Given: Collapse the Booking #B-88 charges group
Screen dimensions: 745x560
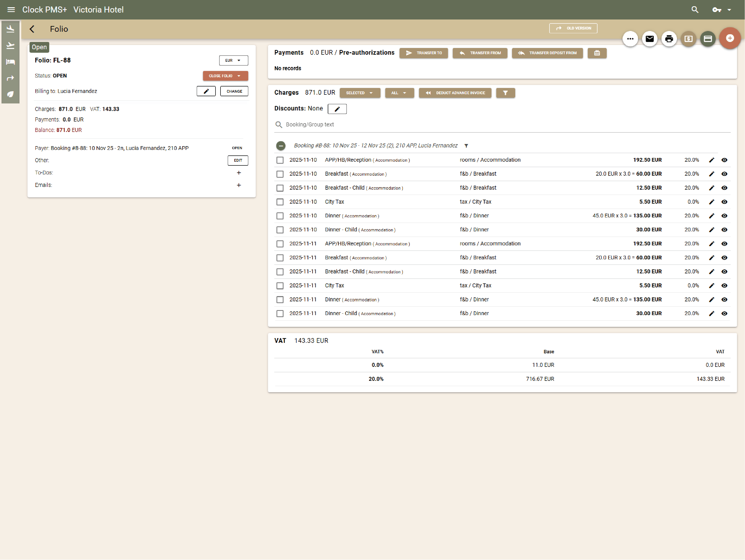Looking at the screenshot, I should (x=280, y=145).
